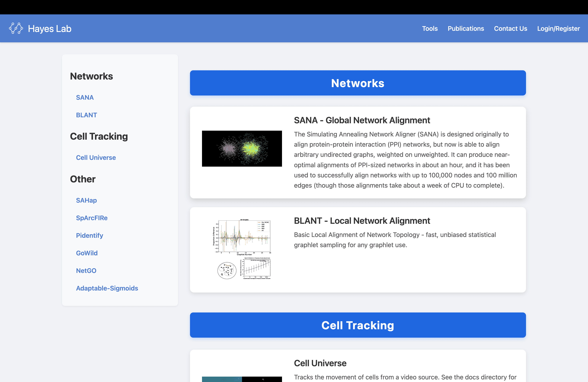Navigate to GoWild from sidebar
Viewport: 588px width, 382px height.
[87, 253]
